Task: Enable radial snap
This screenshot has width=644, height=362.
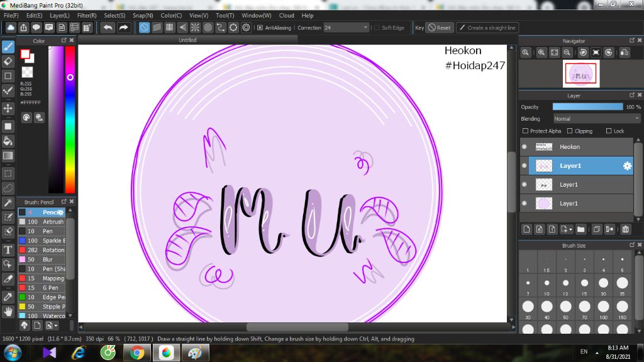Action: click(195, 28)
